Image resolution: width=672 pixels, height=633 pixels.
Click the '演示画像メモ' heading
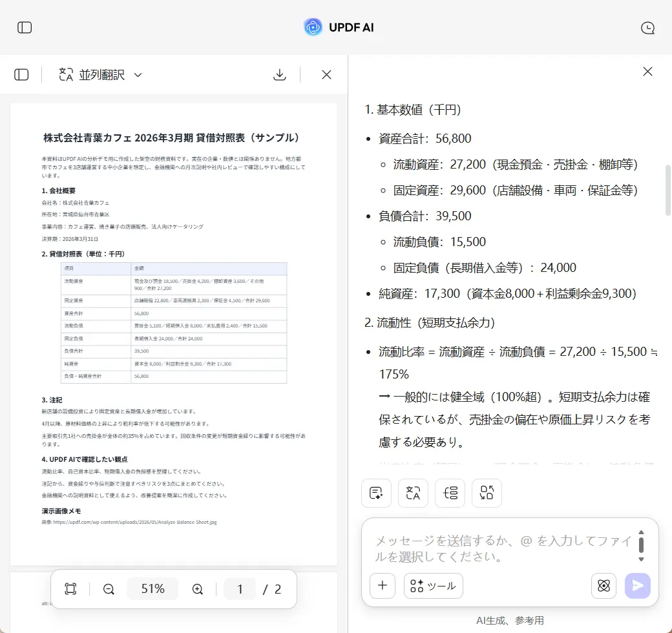click(x=61, y=511)
